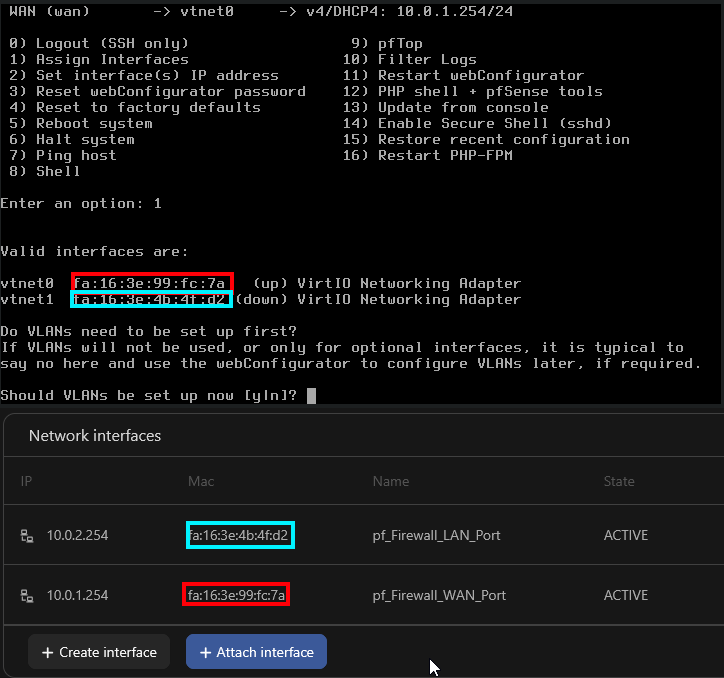724x678 pixels.
Task: Click ACTIVE state of LAN port row
Action: (x=626, y=535)
